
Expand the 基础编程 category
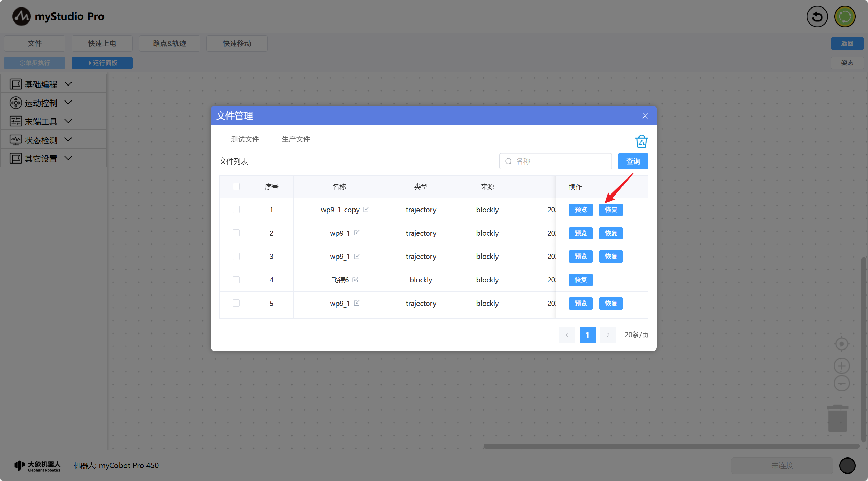pyautogui.click(x=41, y=84)
